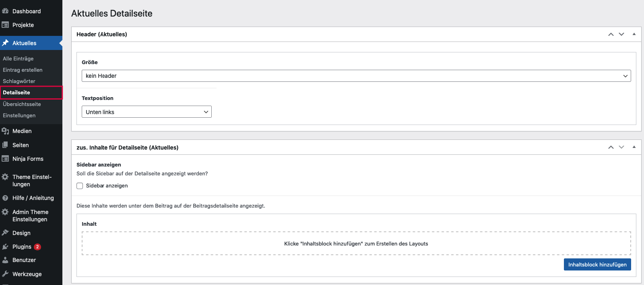Open the Textposition dropdown showing Unten links
The width and height of the screenshot is (644, 285).
coord(147,112)
